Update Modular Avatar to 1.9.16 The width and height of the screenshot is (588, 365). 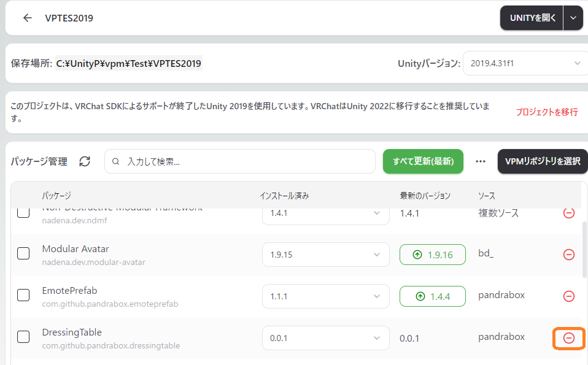432,255
